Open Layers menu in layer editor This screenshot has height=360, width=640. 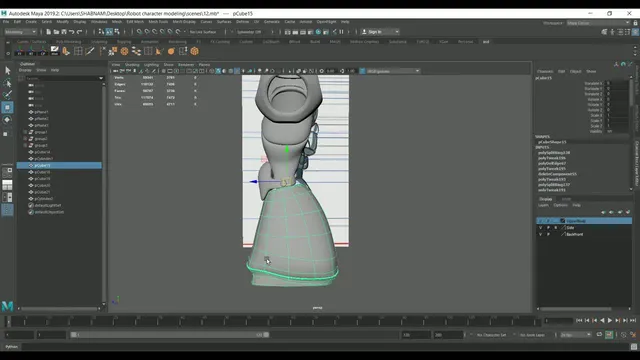[543, 205]
